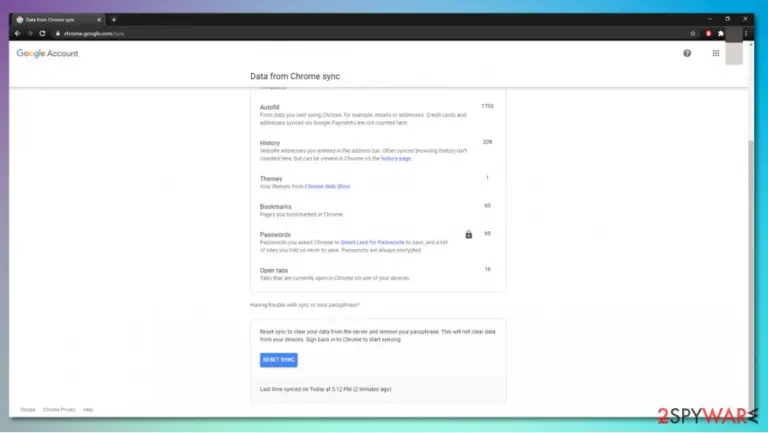Open Chrome's three-dot menu
This screenshot has width=768, height=433.
(745, 33)
